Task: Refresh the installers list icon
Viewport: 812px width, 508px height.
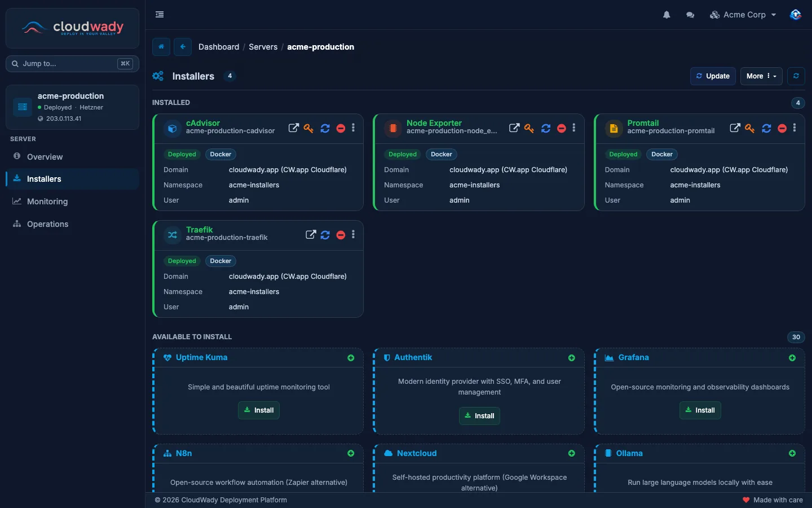Action: point(796,76)
